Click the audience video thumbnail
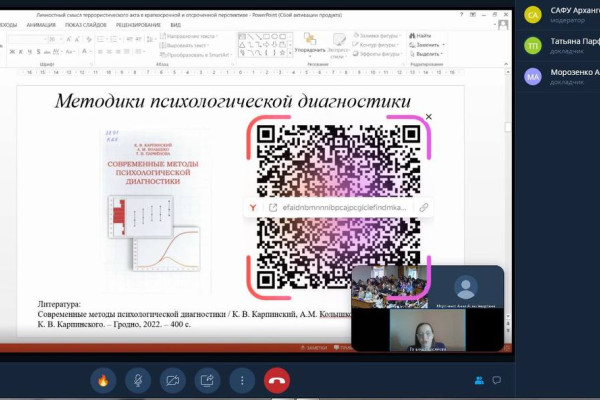The height and width of the screenshot is (400, 600). click(x=388, y=288)
